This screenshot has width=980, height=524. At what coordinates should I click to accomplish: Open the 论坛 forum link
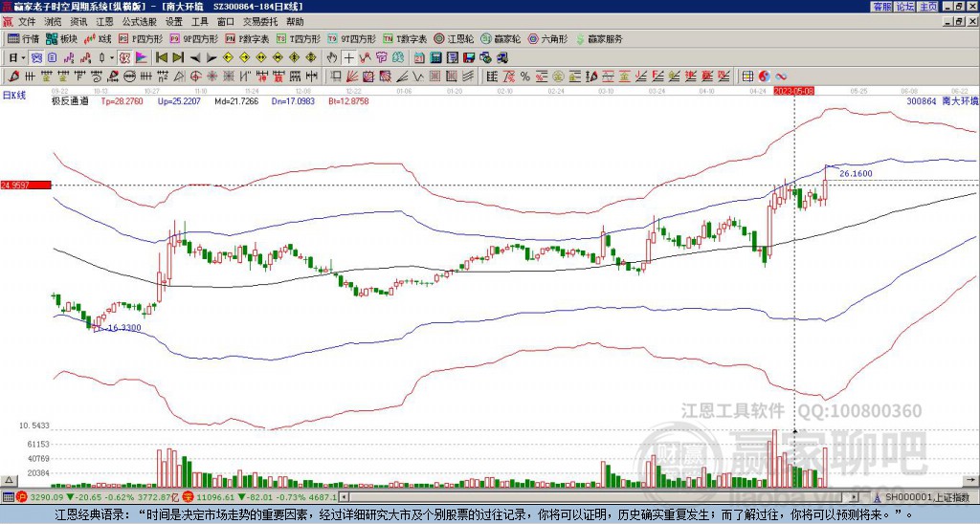click(905, 7)
